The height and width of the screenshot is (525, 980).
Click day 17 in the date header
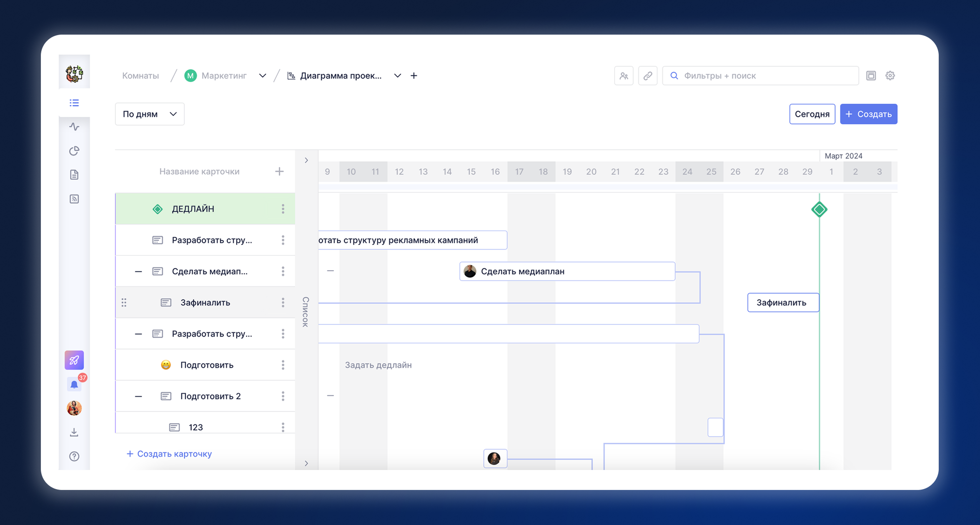tap(519, 172)
